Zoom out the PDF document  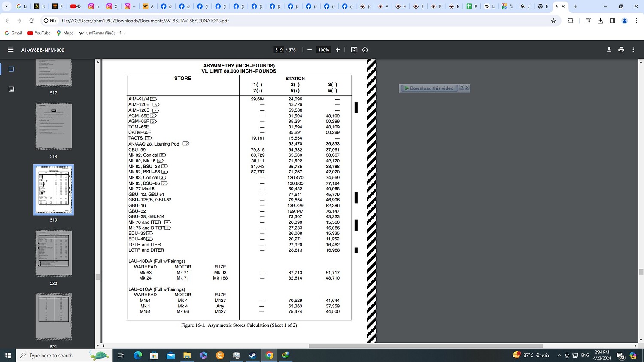coord(310,50)
